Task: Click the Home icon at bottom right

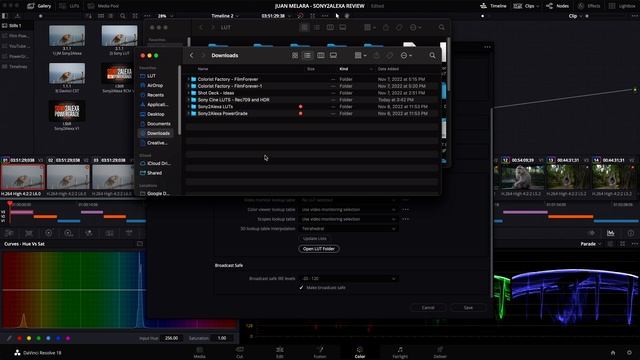Action: [x=613, y=353]
